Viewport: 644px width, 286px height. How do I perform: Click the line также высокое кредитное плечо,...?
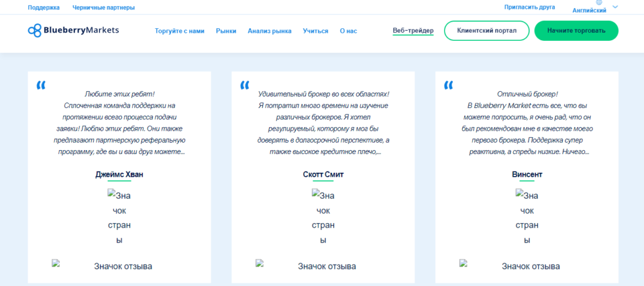click(x=324, y=152)
